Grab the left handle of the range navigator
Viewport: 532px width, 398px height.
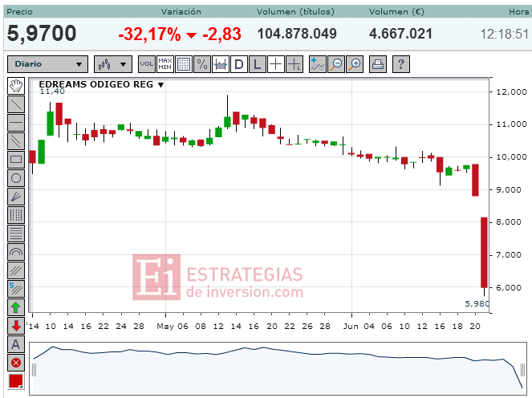34,370
